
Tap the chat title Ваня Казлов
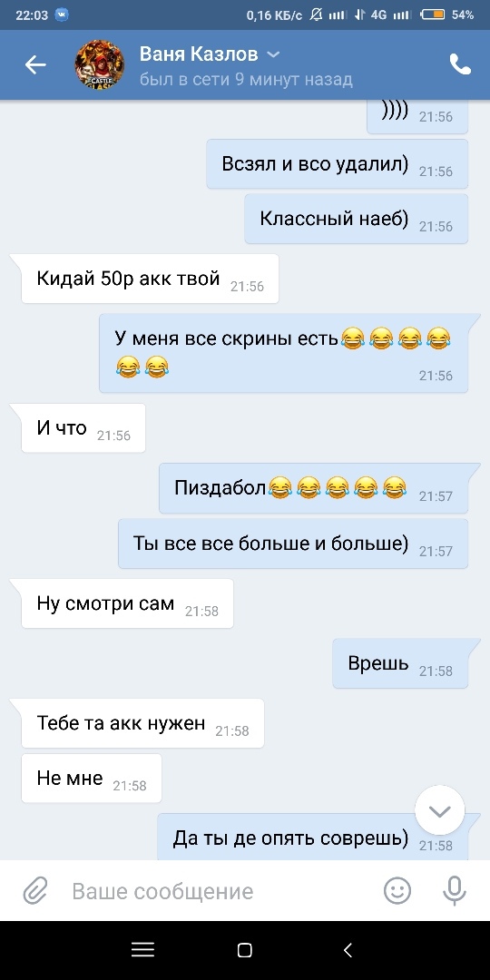tap(199, 54)
